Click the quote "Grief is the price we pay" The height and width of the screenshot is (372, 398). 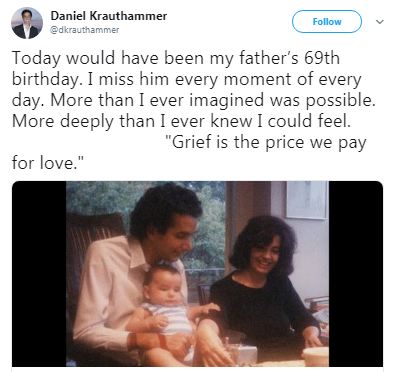coord(266,143)
